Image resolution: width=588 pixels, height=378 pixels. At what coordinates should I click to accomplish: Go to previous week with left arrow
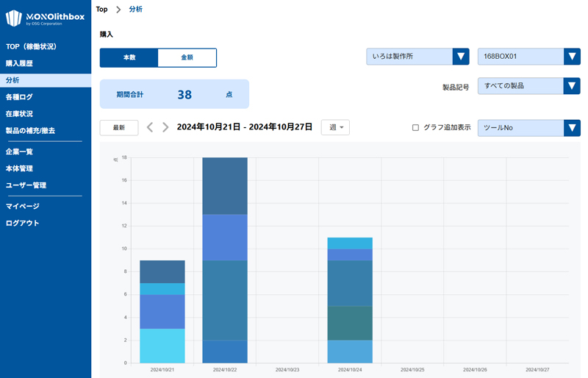point(150,127)
